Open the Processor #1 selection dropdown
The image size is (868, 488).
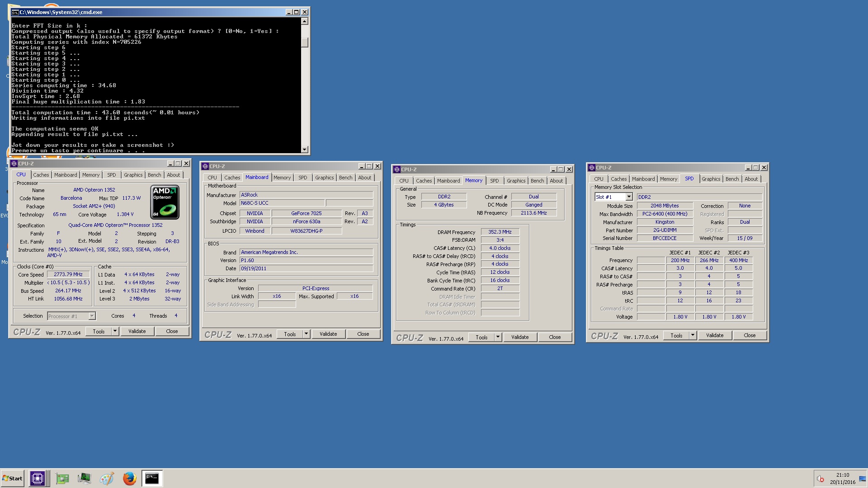92,316
